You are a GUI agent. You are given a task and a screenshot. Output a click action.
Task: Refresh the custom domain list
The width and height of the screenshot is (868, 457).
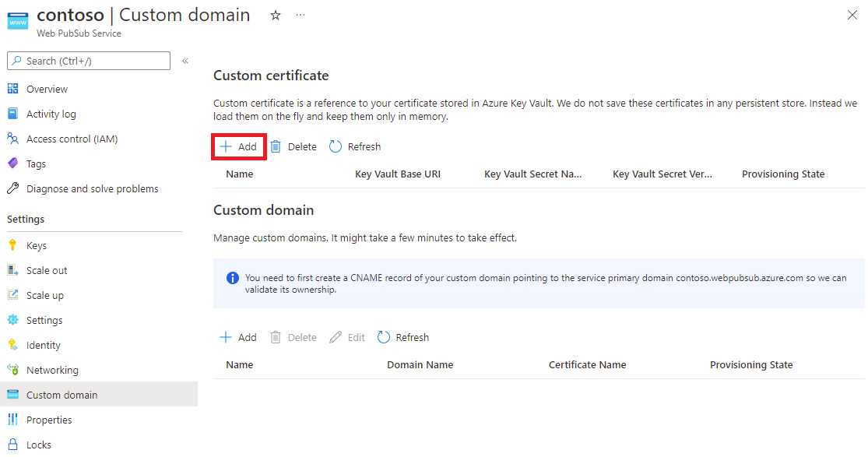click(x=403, y=337)
